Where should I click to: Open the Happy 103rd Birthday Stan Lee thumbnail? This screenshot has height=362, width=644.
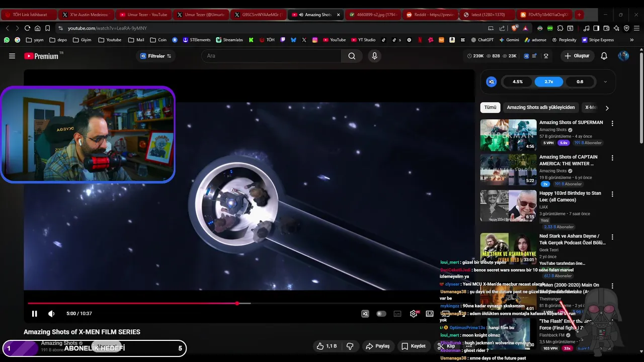coord(508,206)
